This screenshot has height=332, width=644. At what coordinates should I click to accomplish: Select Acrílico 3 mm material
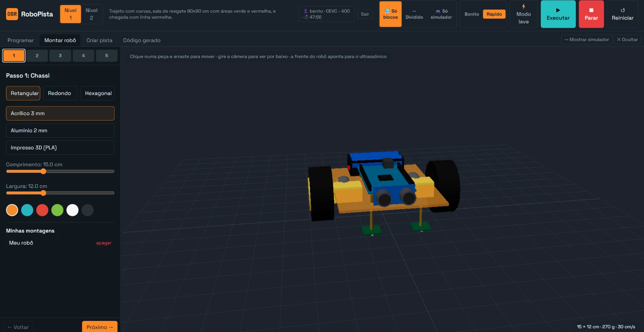tap(60, 113)
